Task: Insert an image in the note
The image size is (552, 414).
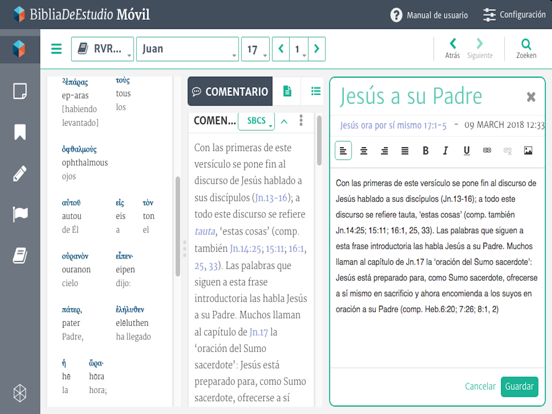Action: 528,151
